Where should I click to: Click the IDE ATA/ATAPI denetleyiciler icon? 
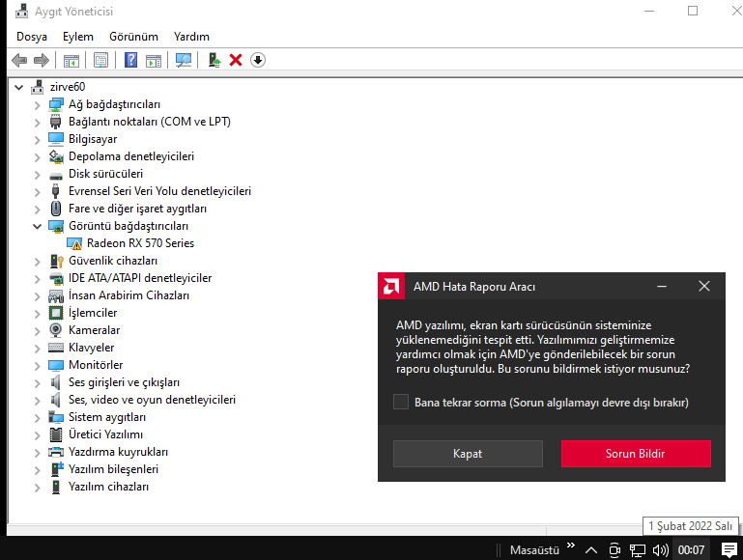click(56, 278)
